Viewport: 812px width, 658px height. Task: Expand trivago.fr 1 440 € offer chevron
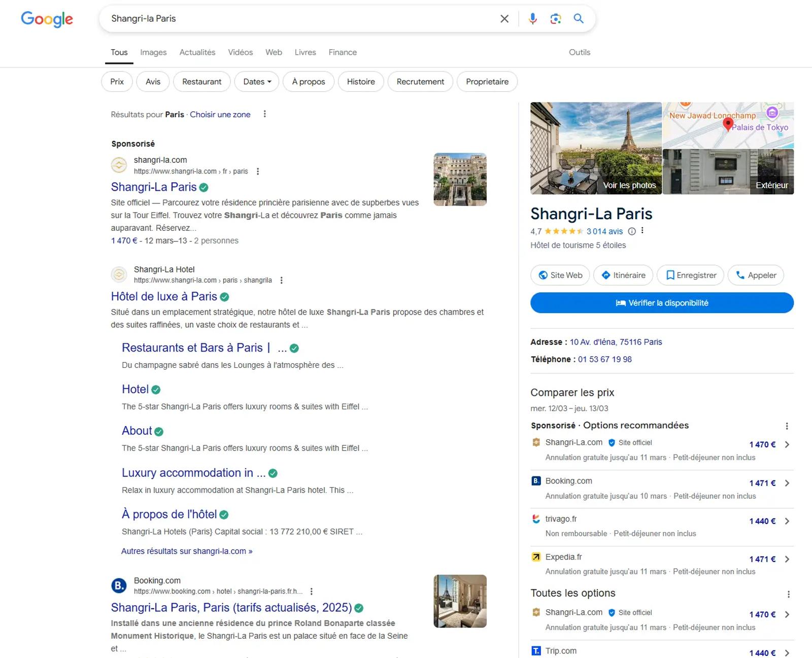pos(787,521)
